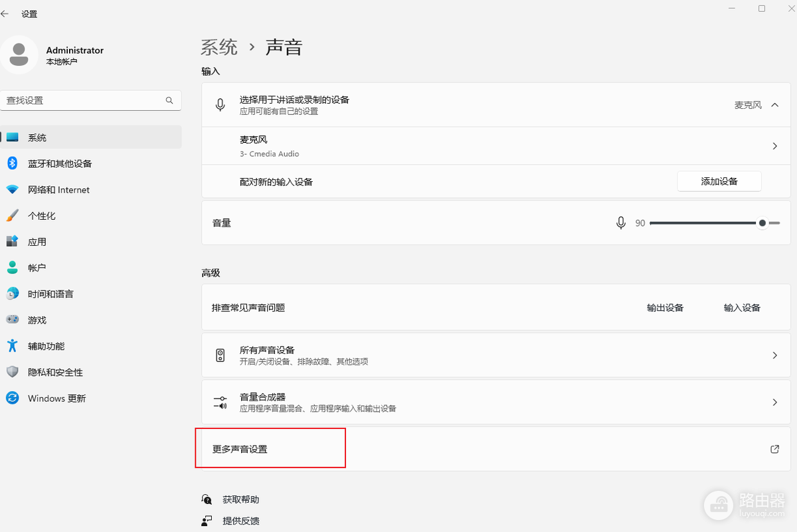The height and width of the screenshot is (532, 797).
Task: Click microphone icon beside input device selector
Action: click(221, 105)
